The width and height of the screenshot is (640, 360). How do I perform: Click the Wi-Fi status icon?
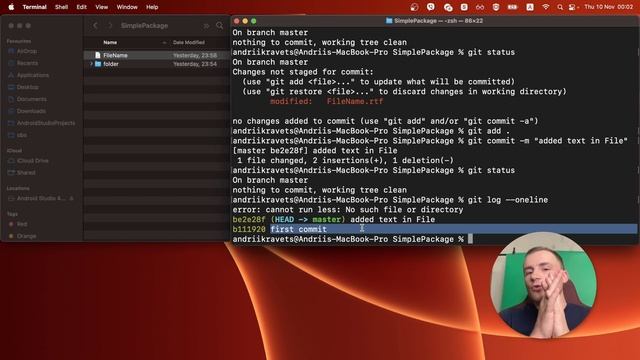click(x=545, y=7)
